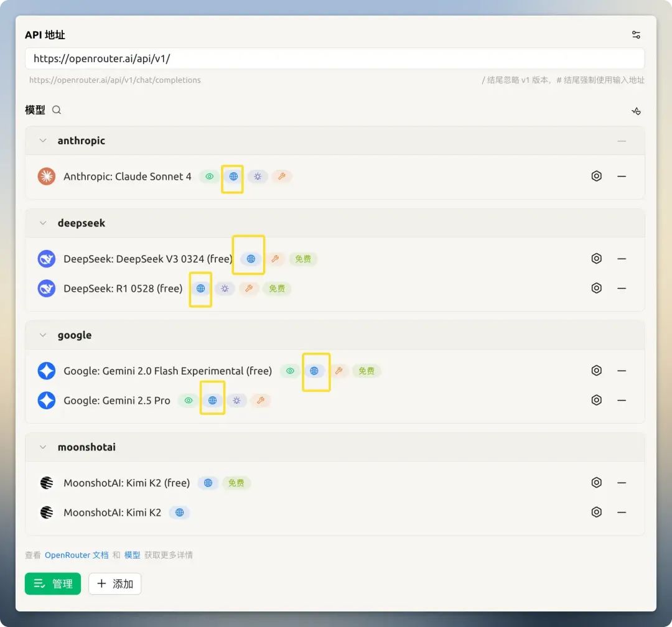
Task: Click the globe tag on paid Kimi K2
Action: 180,513
